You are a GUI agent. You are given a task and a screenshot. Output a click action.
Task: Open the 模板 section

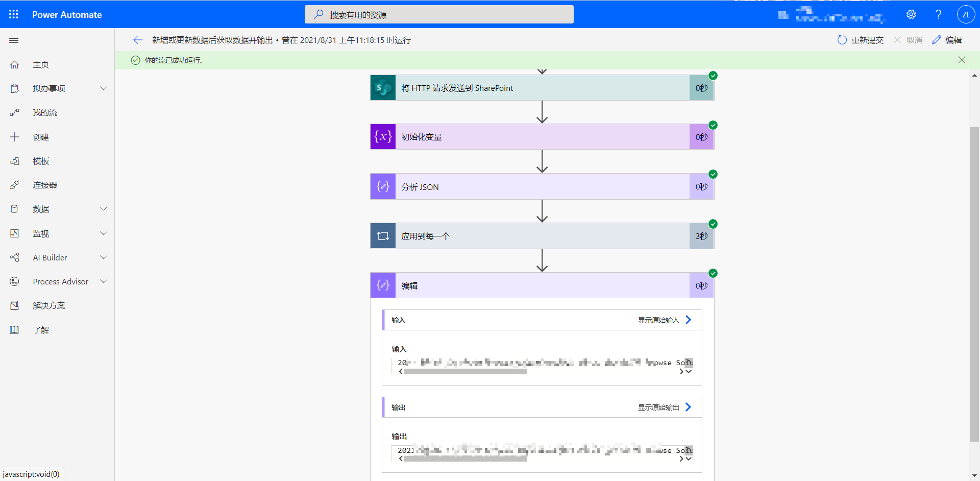(x=41, y=161)
